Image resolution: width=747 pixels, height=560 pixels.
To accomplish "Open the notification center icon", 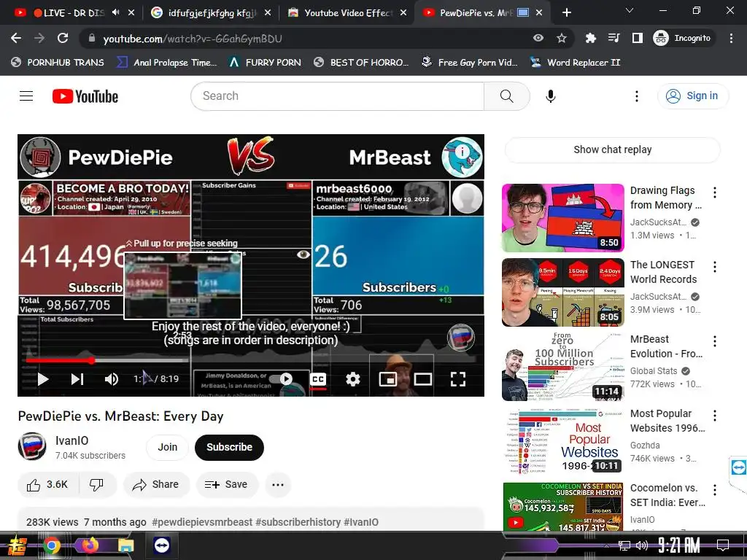I will [x=723, y=545].
